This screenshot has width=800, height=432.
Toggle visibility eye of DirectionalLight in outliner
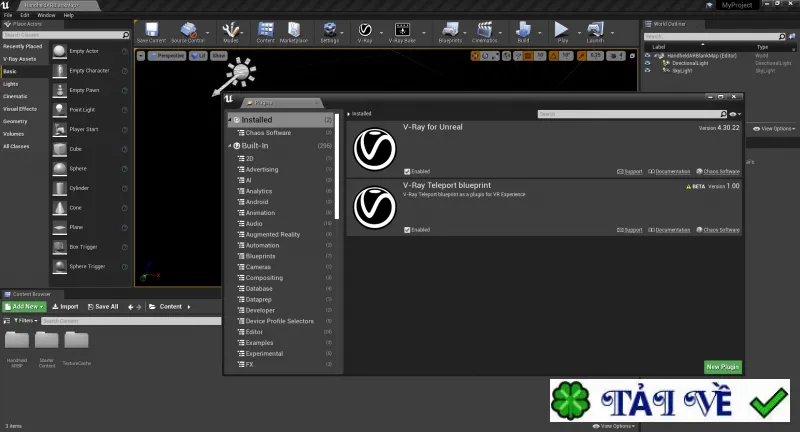click(x=647, y=63)
